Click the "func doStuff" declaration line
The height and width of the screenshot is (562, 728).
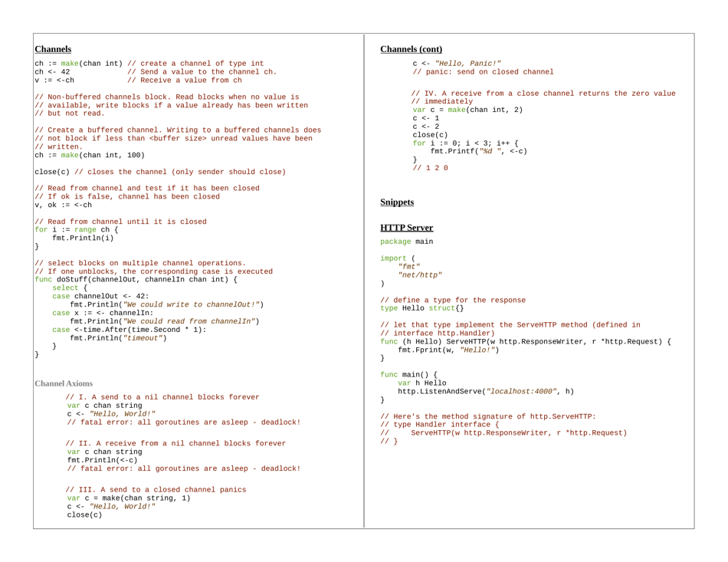(136, 278)
